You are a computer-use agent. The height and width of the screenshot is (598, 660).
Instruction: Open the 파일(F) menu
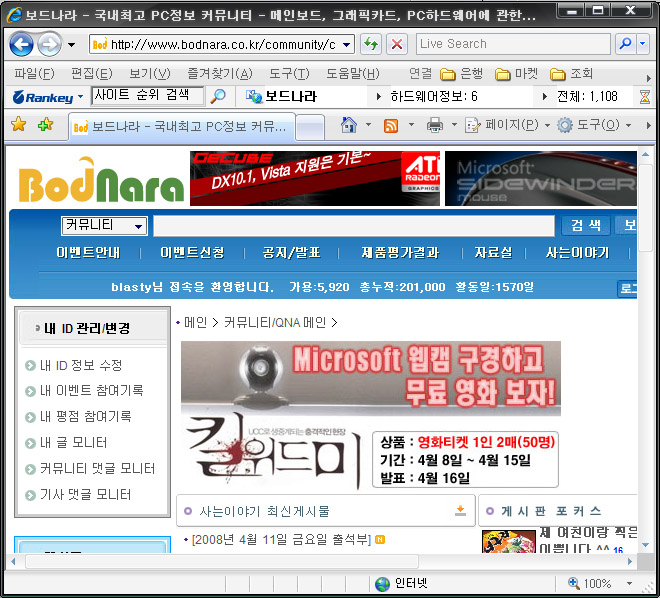coord(34,74)
